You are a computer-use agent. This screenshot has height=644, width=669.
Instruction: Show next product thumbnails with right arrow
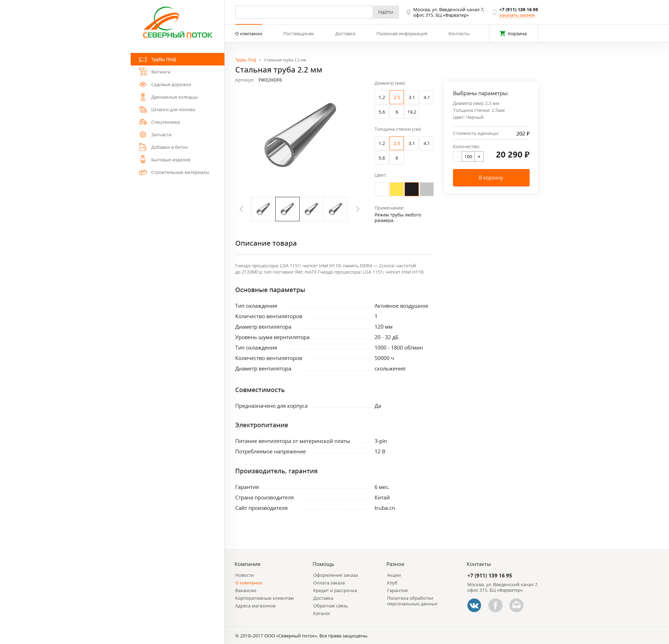tap(357, 209)
